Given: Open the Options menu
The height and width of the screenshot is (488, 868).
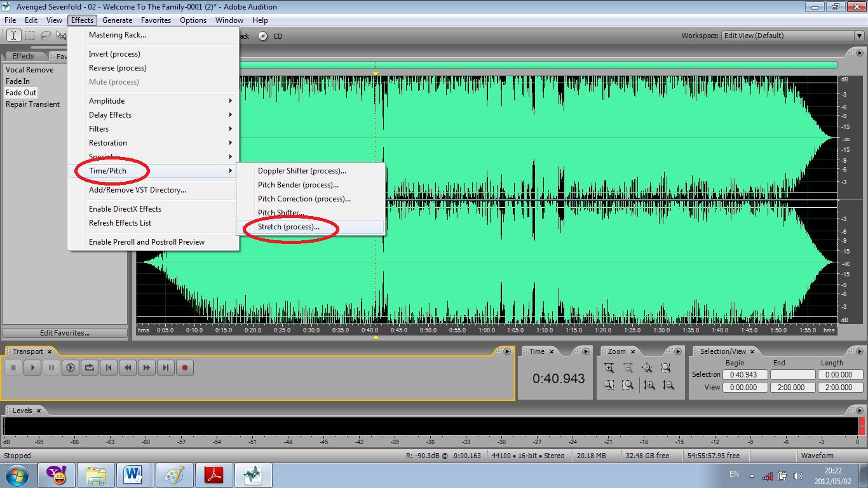Looking at the screenshot, I should point(193,20).
